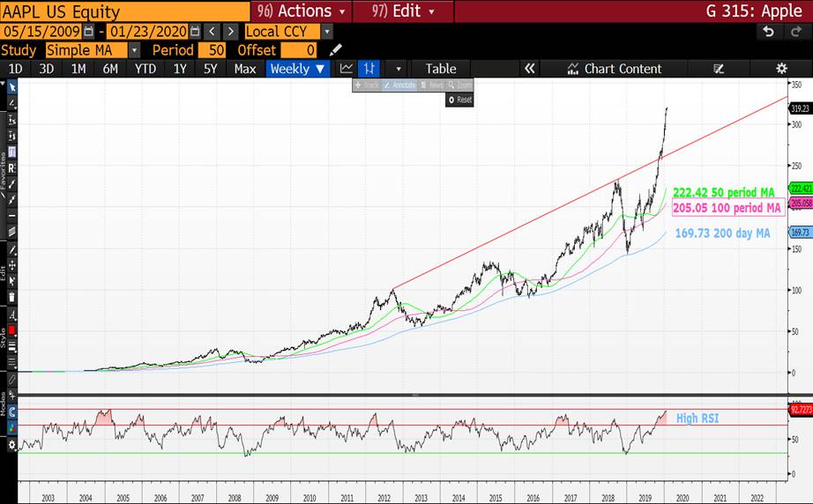
Task: Open the line dash pattern style tool
Action: click(11, 361)
